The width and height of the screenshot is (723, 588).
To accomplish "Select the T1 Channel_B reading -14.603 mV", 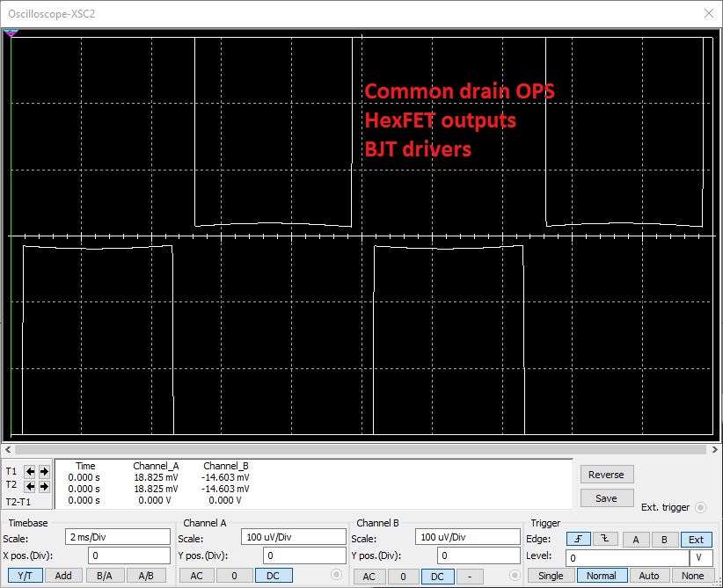I will pos(225,477).
